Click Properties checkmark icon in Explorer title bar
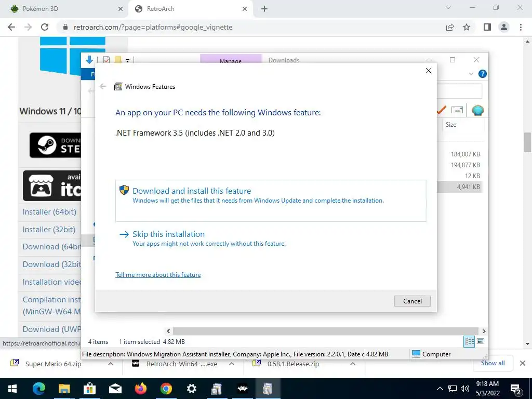Screen dimensions: 532x399 (106, 60)
